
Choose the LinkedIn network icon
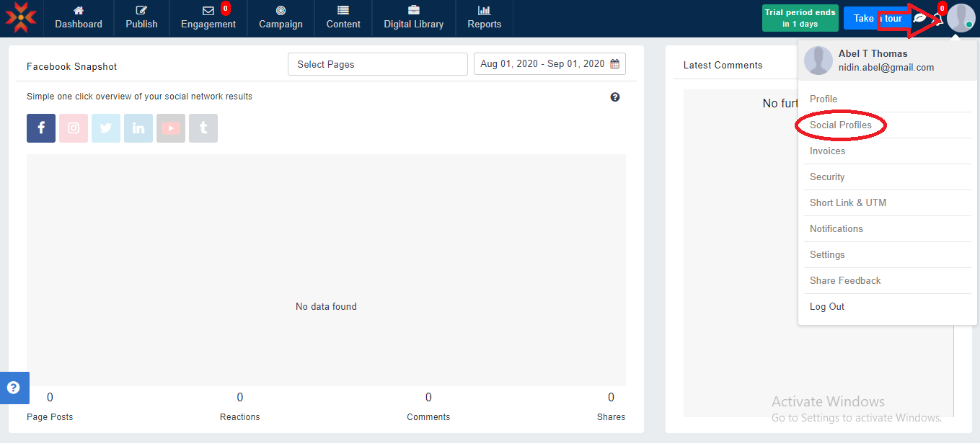138,128
